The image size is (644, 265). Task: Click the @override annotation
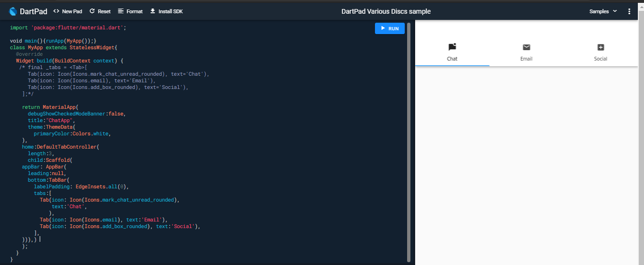pos(29,54)
